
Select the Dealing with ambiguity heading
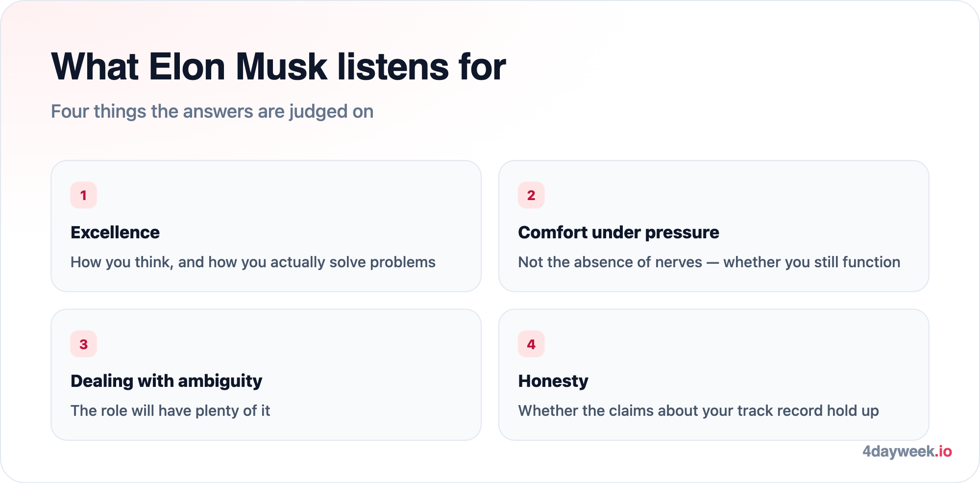click(x=166, y=381)
